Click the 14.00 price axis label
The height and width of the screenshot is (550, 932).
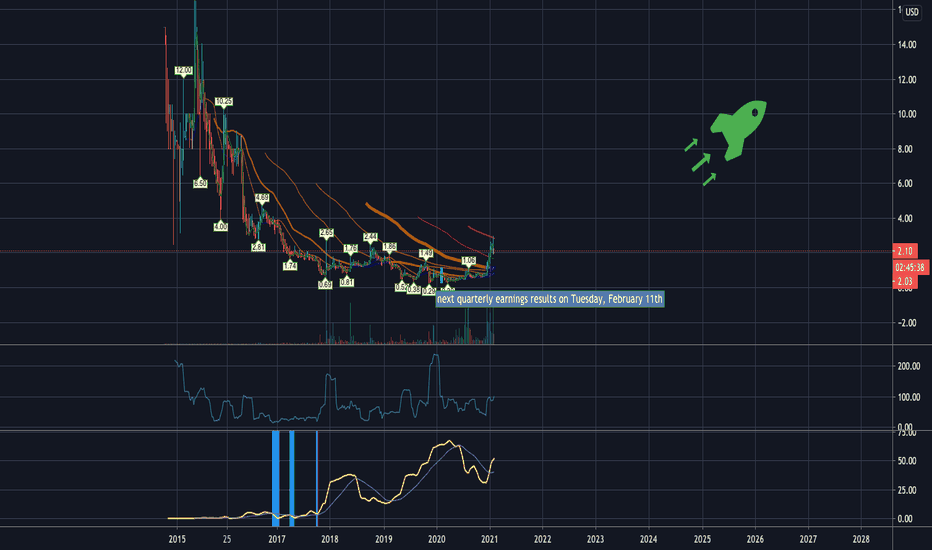tap(907, 45)
